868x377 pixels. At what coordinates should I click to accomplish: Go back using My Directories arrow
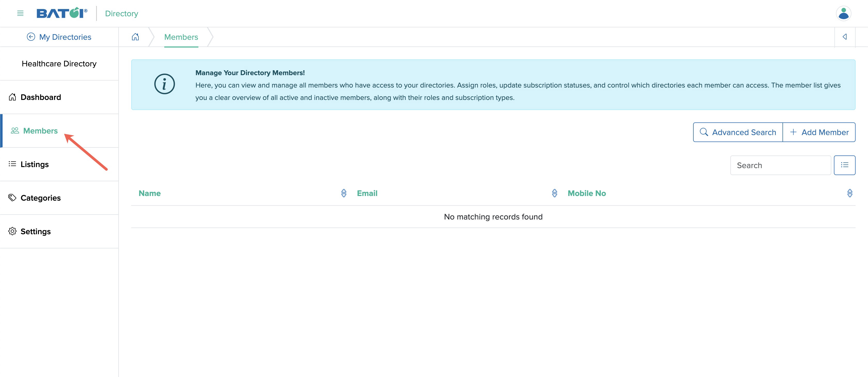click(x=31, y=37)
